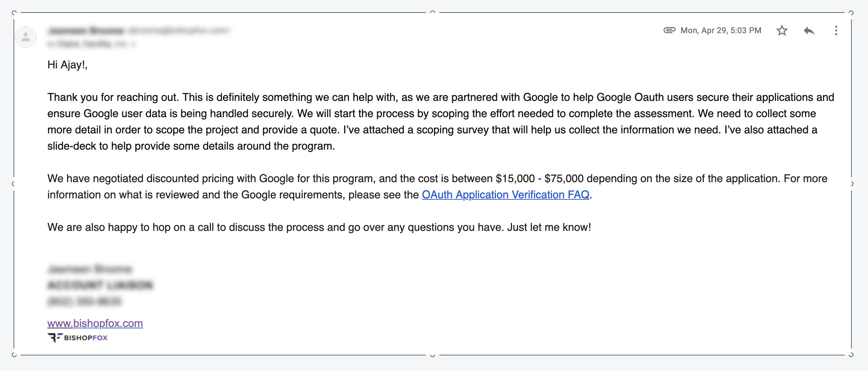This screenshot has width=868, height=371.
Task: Click the paperclip attachment icon
Action: pos(669,30)
